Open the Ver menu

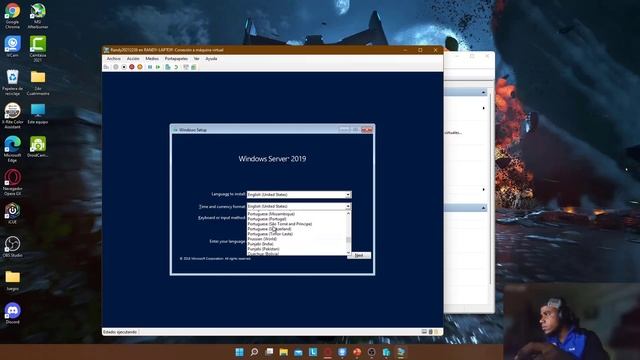coord(197,59)
